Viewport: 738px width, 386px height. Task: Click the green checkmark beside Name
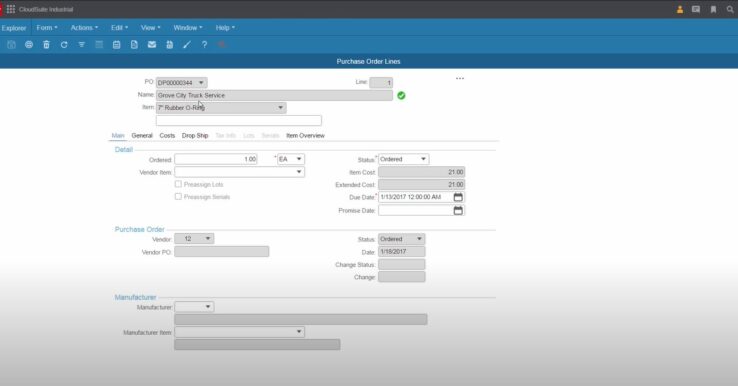[x=401, y=96]
